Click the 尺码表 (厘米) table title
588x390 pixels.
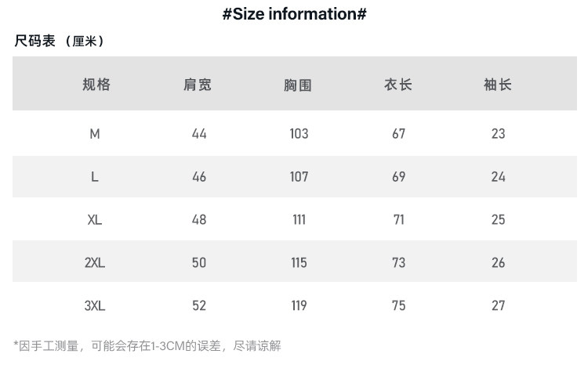click(x=59, y=42)
